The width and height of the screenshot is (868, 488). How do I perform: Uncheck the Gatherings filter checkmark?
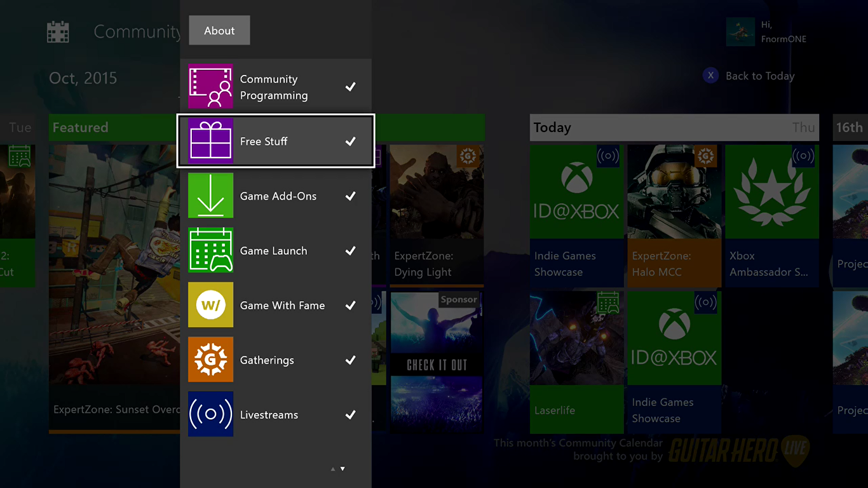pyautogui.click(x=350, y=360)
